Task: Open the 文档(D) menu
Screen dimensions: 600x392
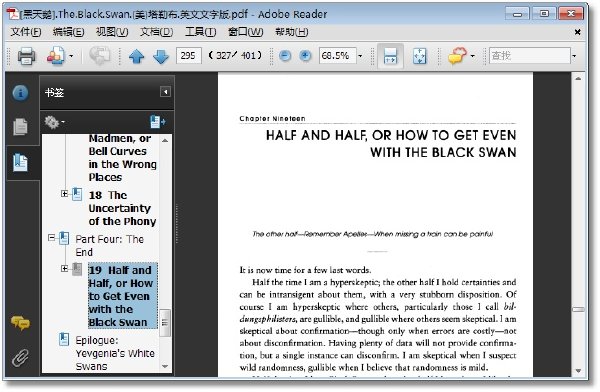Action: pyautogui.click(x=157, y=32)
